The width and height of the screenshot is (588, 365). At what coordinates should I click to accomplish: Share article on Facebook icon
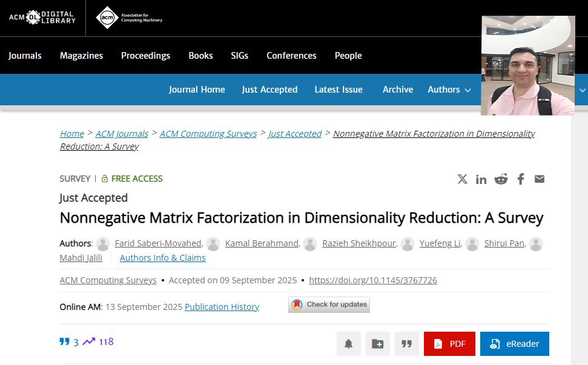pyautogui.click(x=521, y=179)
